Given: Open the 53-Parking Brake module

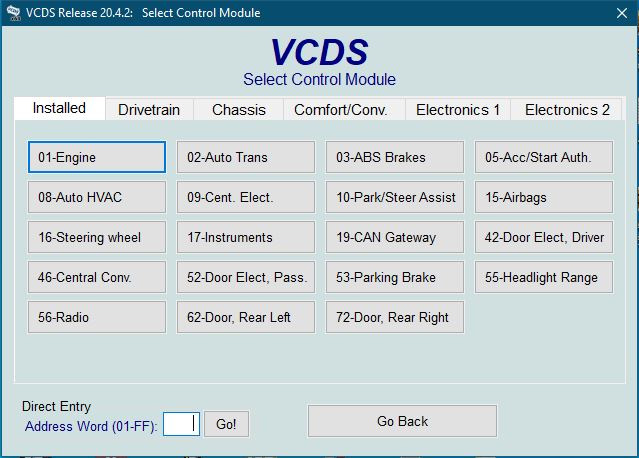Looking at the screenshot, I should pos(395,277).
